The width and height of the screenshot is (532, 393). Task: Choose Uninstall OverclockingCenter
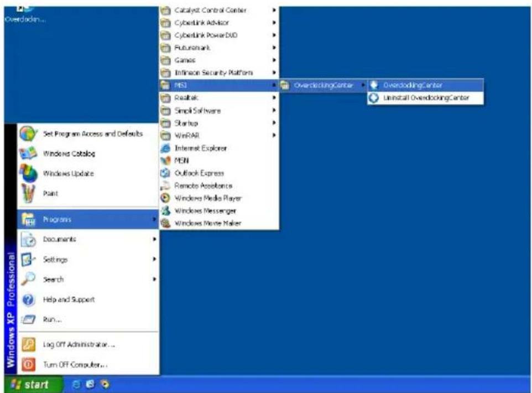pos(426,98)
